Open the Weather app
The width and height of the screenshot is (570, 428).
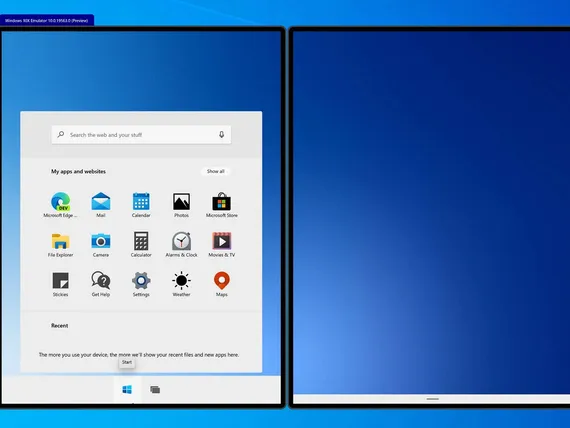tap(181, 284)
